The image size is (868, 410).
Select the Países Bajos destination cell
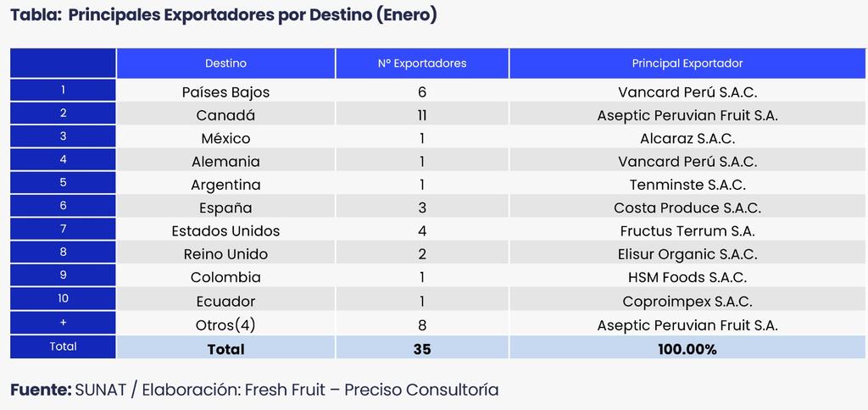tap(225, 91)
